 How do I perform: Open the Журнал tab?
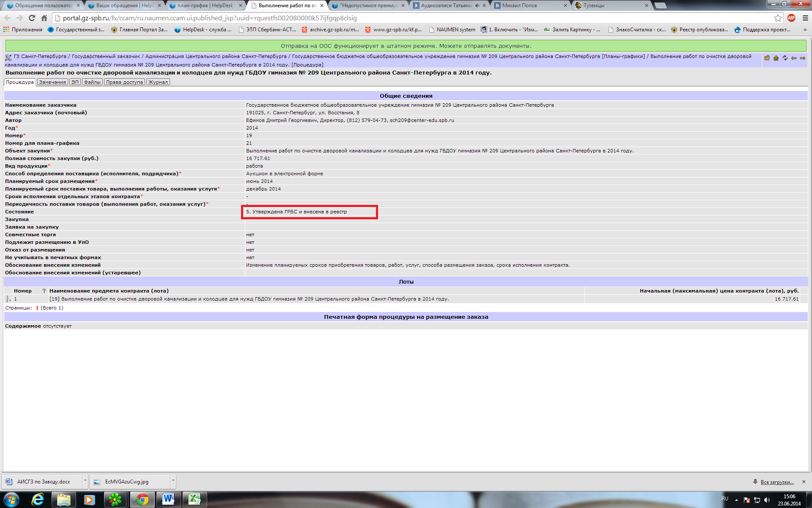click(x=158, y=82)
